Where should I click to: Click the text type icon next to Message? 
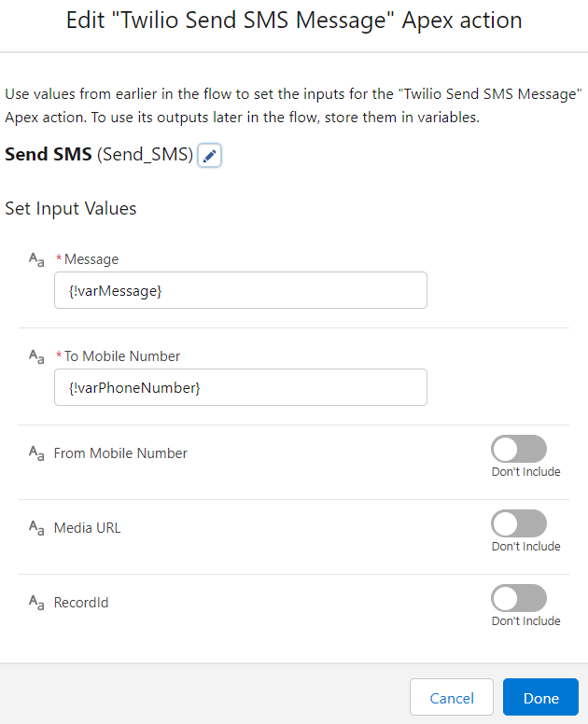(36, 259)
